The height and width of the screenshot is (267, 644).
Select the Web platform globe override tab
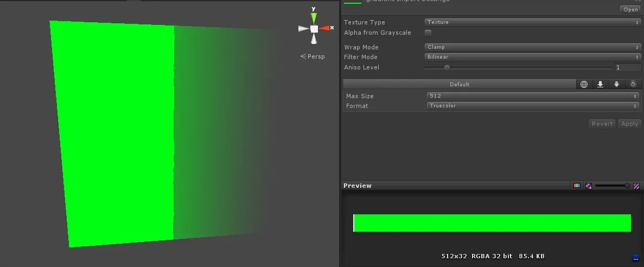(584, 84)
